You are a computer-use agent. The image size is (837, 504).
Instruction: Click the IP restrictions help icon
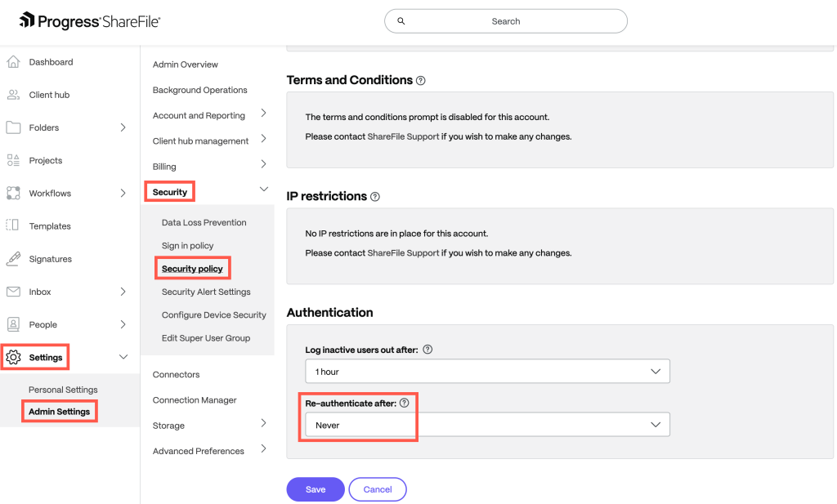pyautogui.click(x=375, y=197)
